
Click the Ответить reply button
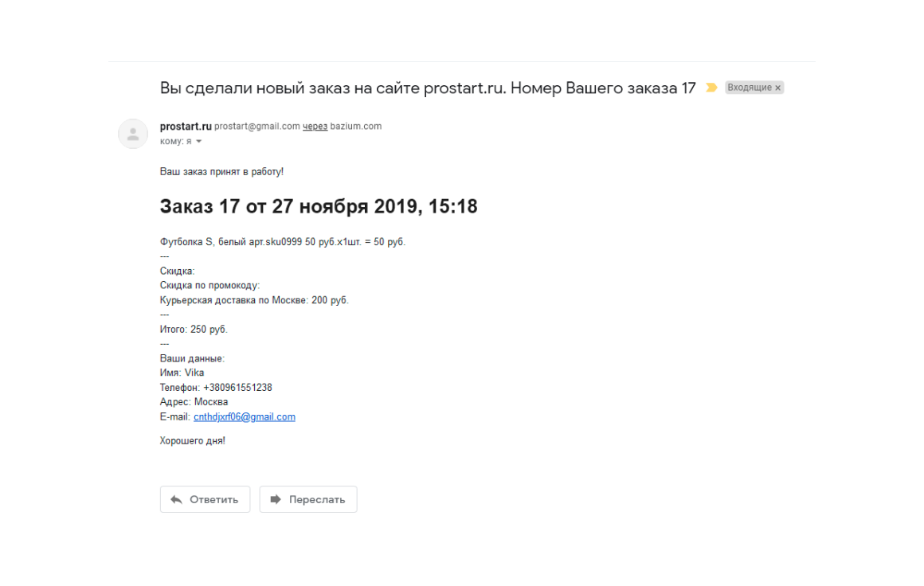pyautogui.click(x=205, y=499)
